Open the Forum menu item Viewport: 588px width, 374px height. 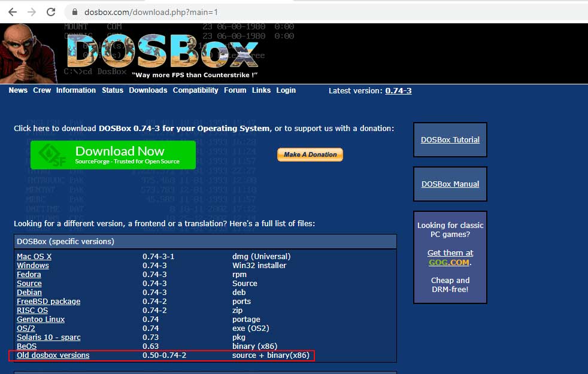(x=235, y=90)
